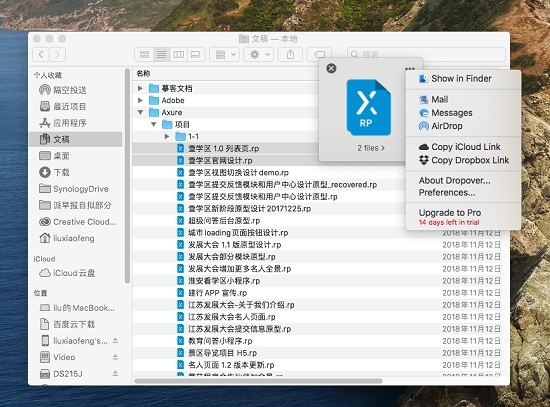Viewport: 550px width, 407px height.
Task: Click the Share toolbar button
Action: (290, 54)
